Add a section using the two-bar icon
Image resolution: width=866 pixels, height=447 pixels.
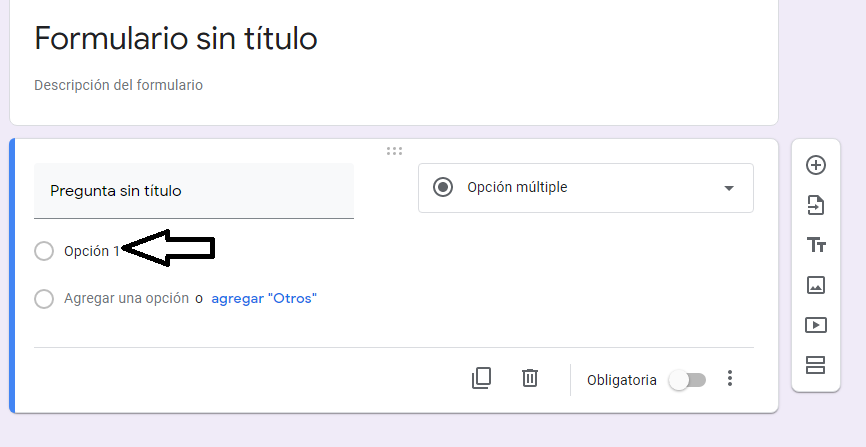click(x=816, y=365)
